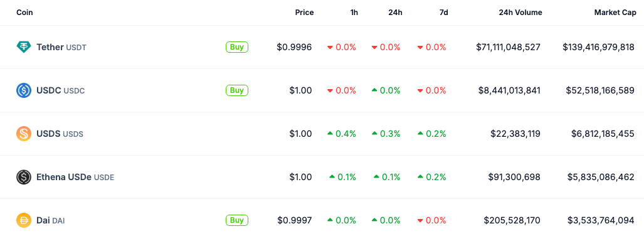Sort by Coin column header
This screenshot has width=644, height=241.
click(x=24, y=13)
